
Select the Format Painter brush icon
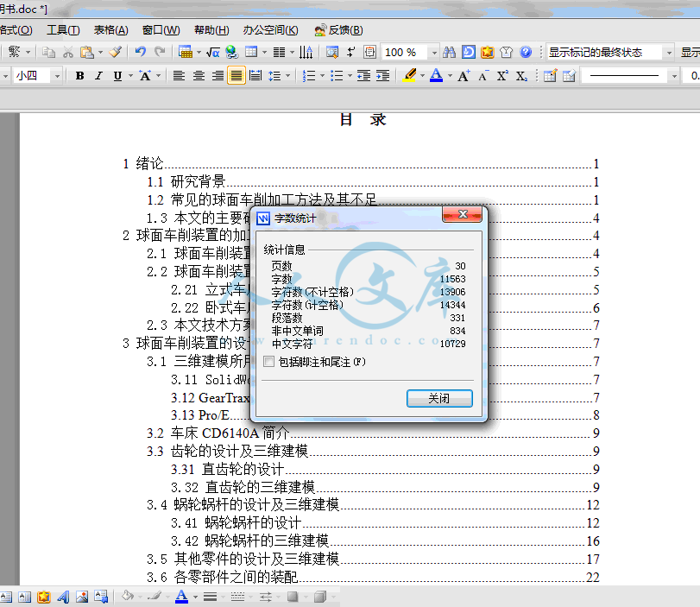116,53
